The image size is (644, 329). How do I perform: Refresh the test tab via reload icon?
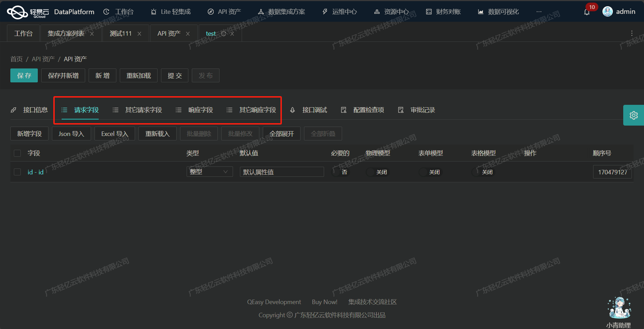[x=223, y=34]
